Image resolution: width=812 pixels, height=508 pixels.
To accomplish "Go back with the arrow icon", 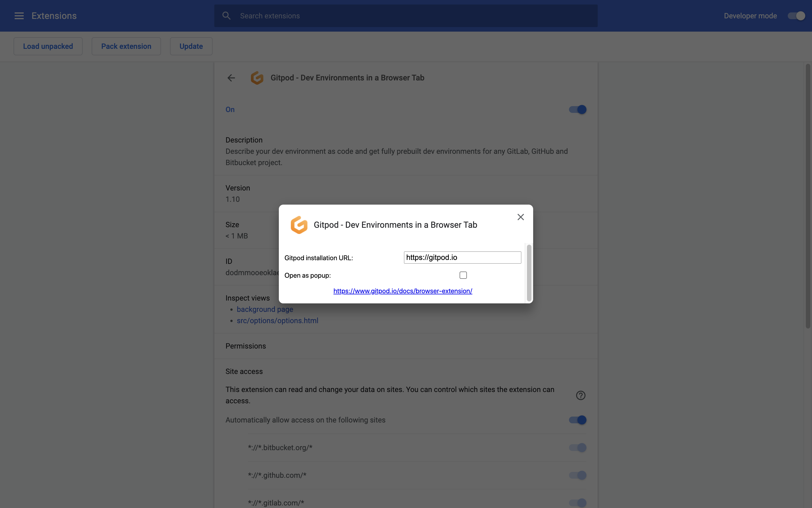I will click(231, 78).
